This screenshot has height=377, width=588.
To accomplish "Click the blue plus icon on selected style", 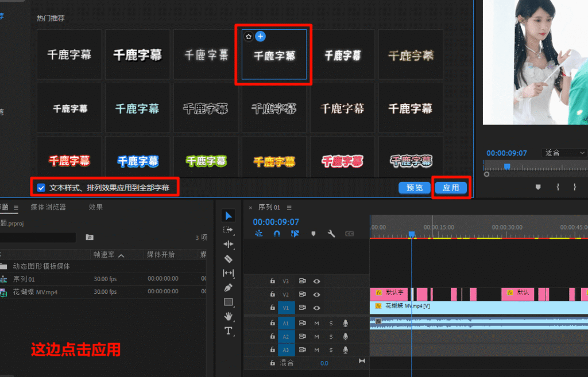I will (260, 36).
